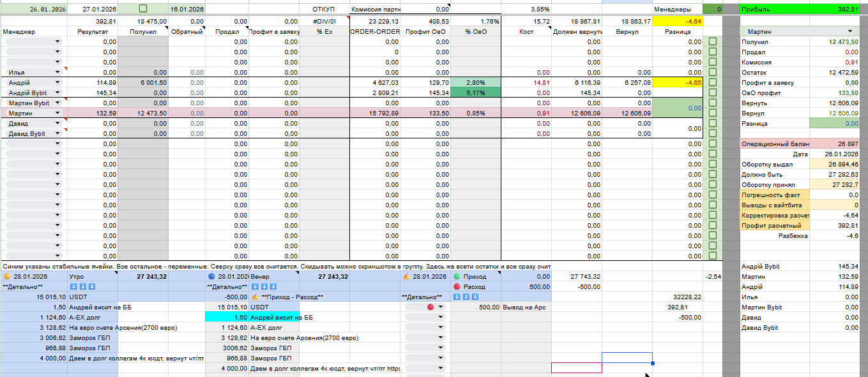The width and height of the screenshot is (868, 377).
Task: Open the red-circle dropdown in Вывод на Арс row
Action: [x=441, y=307]
